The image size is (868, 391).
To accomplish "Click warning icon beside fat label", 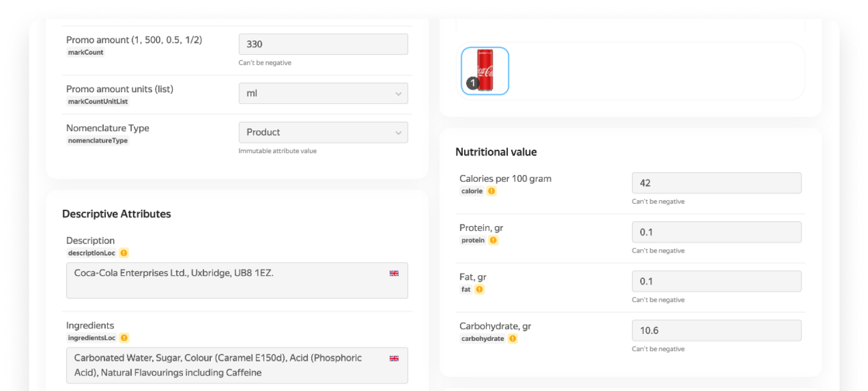I will [x=479, y=290].
